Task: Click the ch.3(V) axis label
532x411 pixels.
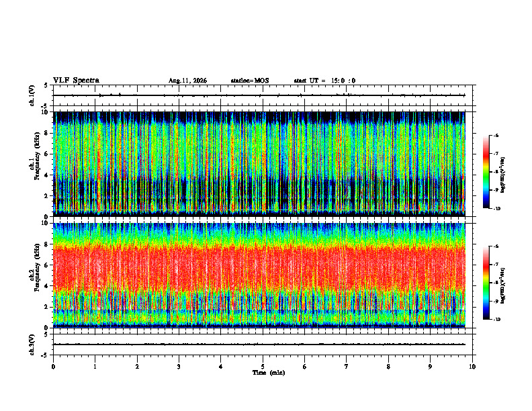Action: click(x=32, y=345)
